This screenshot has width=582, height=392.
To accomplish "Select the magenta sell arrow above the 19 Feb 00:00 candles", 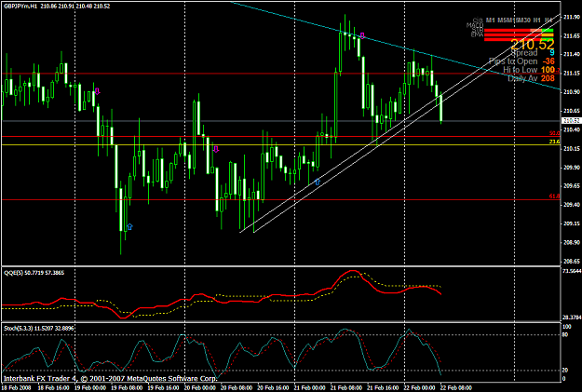I will 98,91.
